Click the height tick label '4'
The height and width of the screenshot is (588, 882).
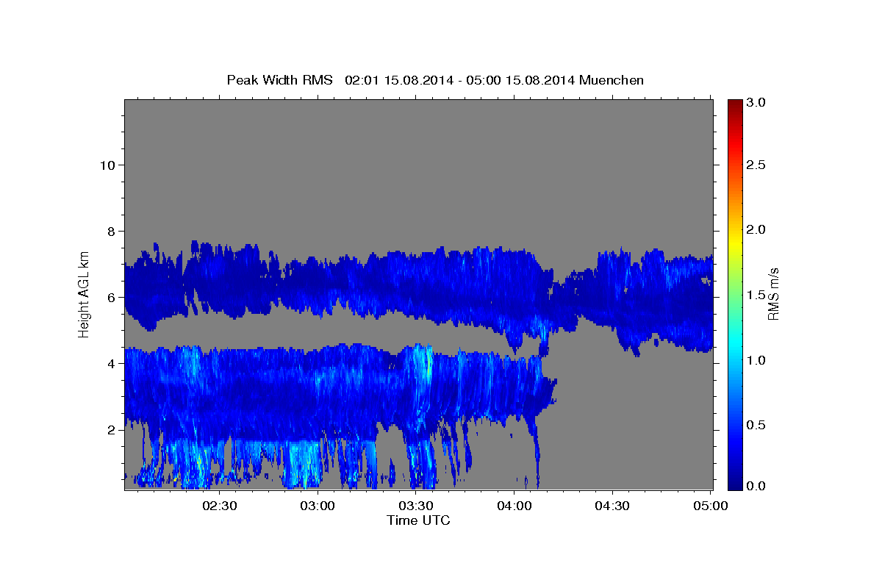[x=112, y=364]
